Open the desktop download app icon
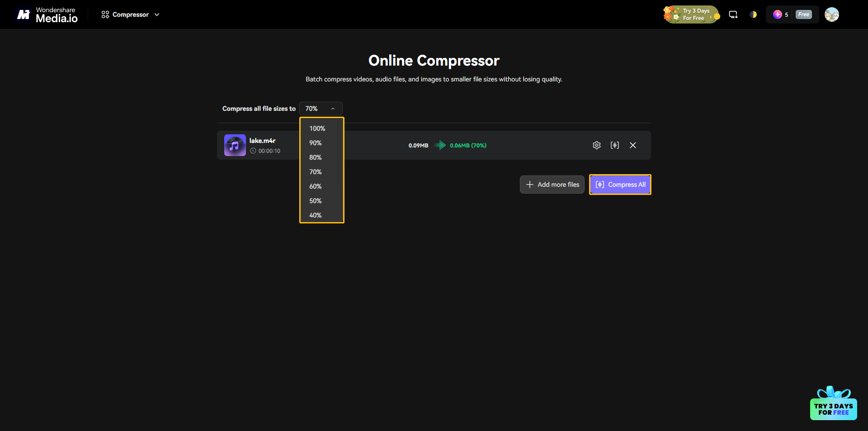Screen dimensions: 868x431 (733, 14)
